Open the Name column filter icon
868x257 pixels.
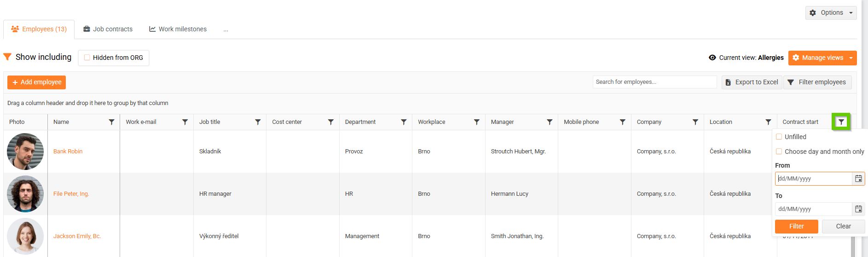111,122
